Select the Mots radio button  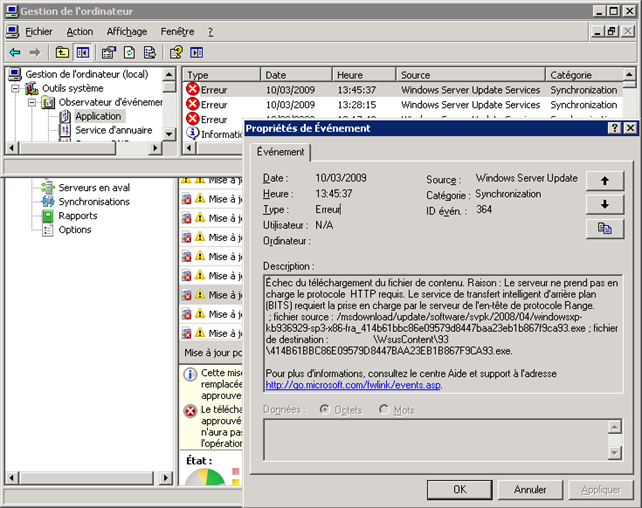coord(384,409)
